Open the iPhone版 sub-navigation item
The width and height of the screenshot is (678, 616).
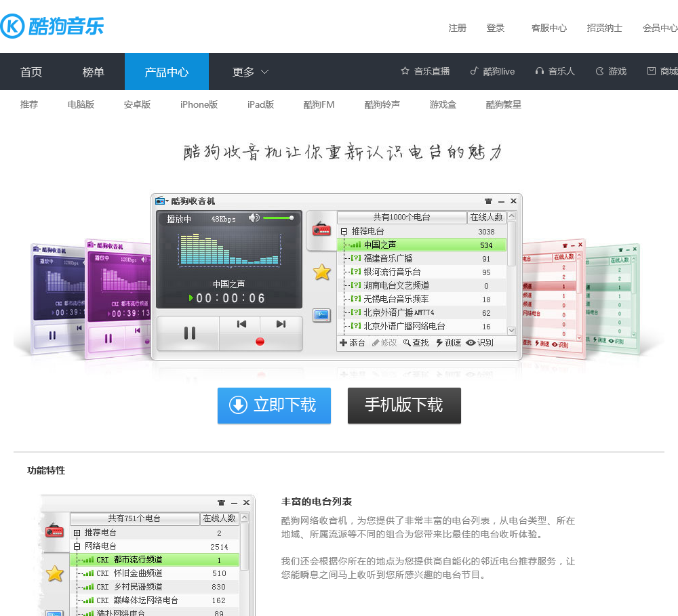[199, 104]
